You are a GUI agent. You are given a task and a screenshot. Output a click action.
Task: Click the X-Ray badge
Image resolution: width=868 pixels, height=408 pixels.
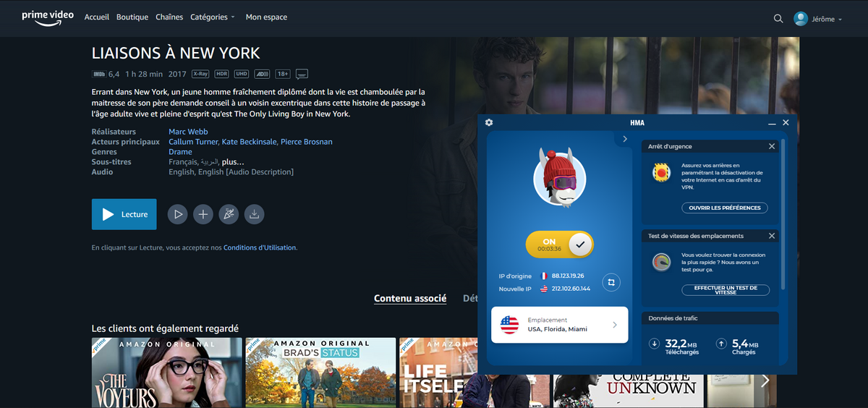[x=200, y=74]
